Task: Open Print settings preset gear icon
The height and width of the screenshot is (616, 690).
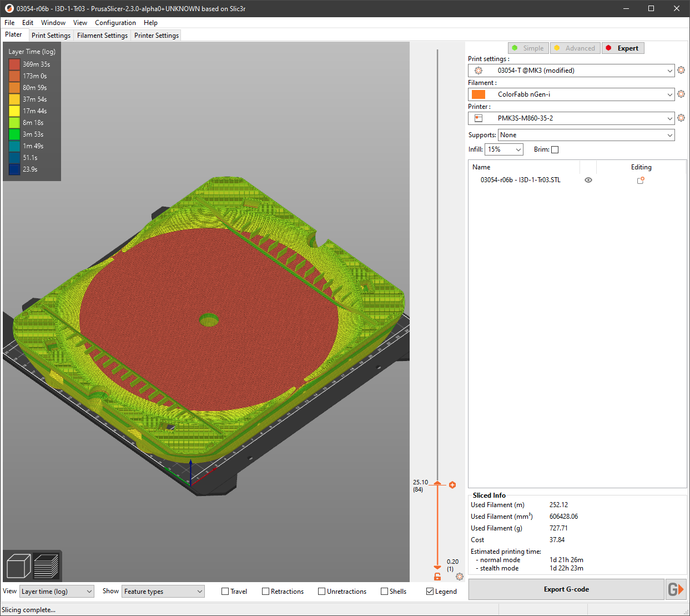Action: [681, 71]
